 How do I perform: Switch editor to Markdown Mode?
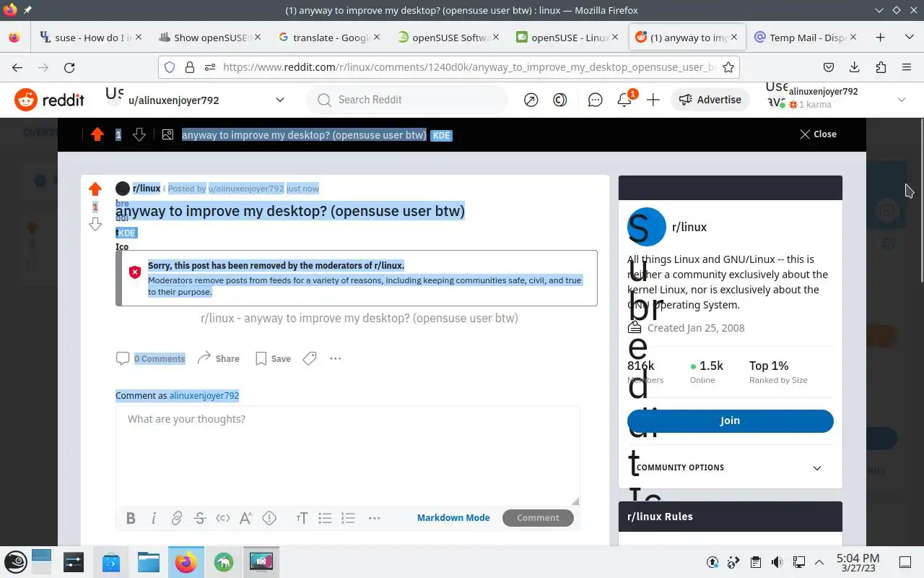[x=453, y=518]
